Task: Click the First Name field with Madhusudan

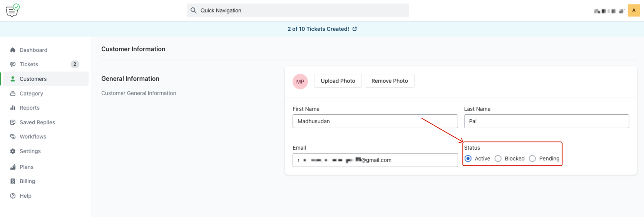Action: pos(375,121)
